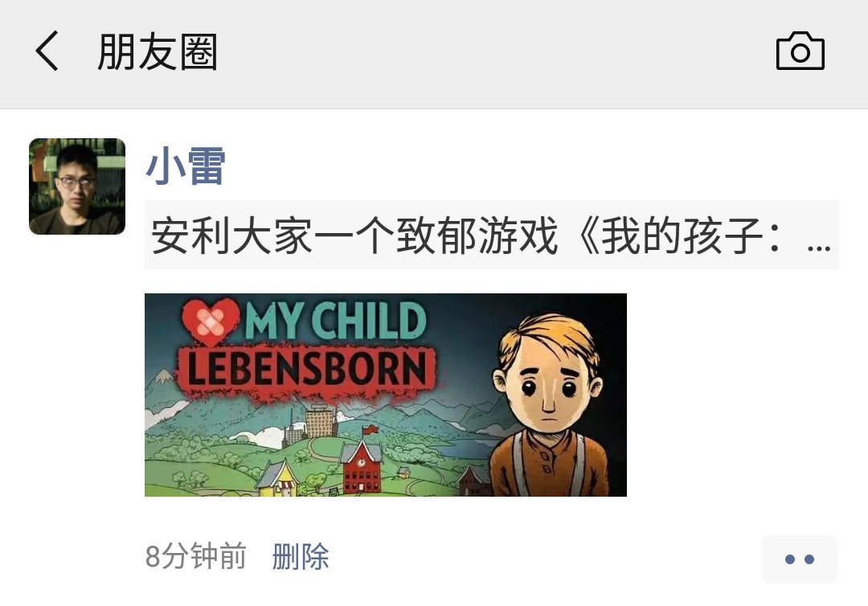
Task: Click the yellow house in the artwork
Action: [x=278, y=478]
